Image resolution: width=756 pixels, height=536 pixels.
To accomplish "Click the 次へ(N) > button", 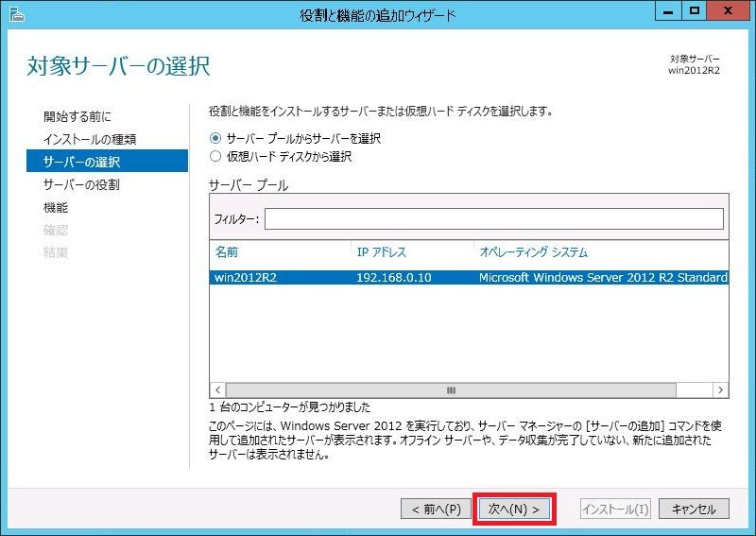I will pyautogui.click(x=514, y=509).
